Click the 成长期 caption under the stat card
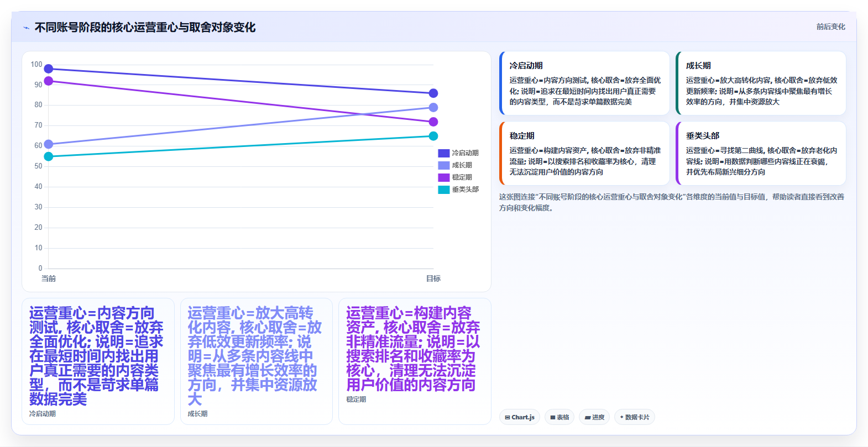Screen dimensions: 868x447 click(197, 414)
